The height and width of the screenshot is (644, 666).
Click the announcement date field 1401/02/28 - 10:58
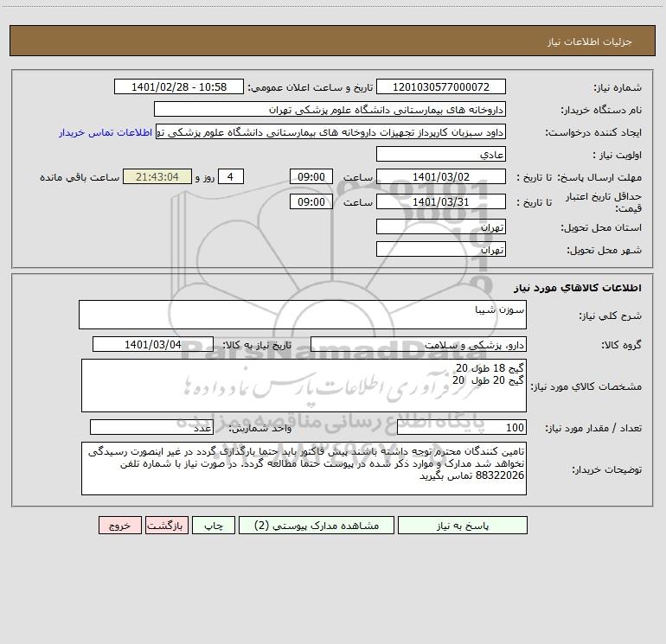[179, 86]
